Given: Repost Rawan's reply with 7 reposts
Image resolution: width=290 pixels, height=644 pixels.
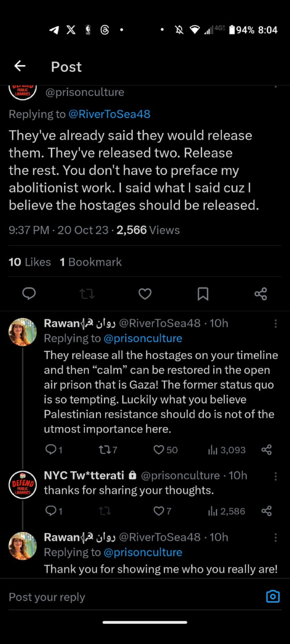Looking at the screenshot, I should [104, 450].
